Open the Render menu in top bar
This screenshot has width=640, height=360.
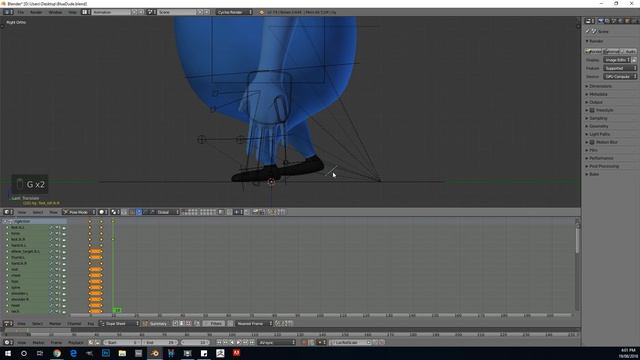pos(36,12)
